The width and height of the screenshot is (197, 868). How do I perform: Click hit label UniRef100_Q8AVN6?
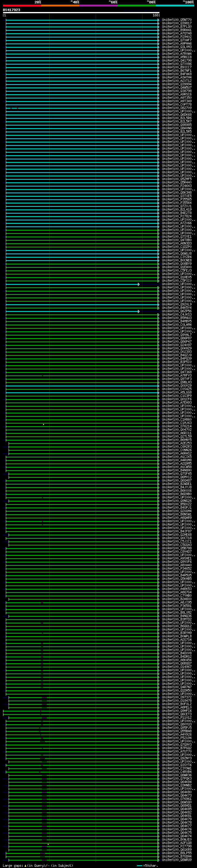177,128
